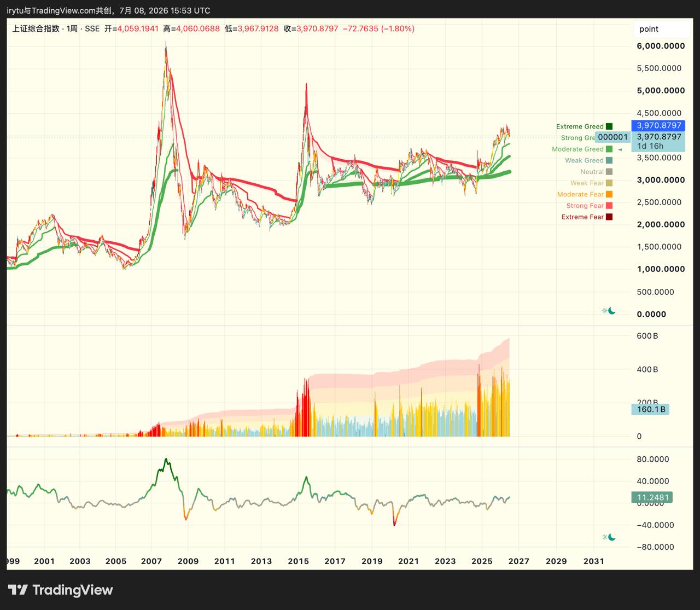Click the 160.1 B volume label
Image resolution: width=700 pixels, height=610 pixels.
pyautogui.click(x=650, y=409)
